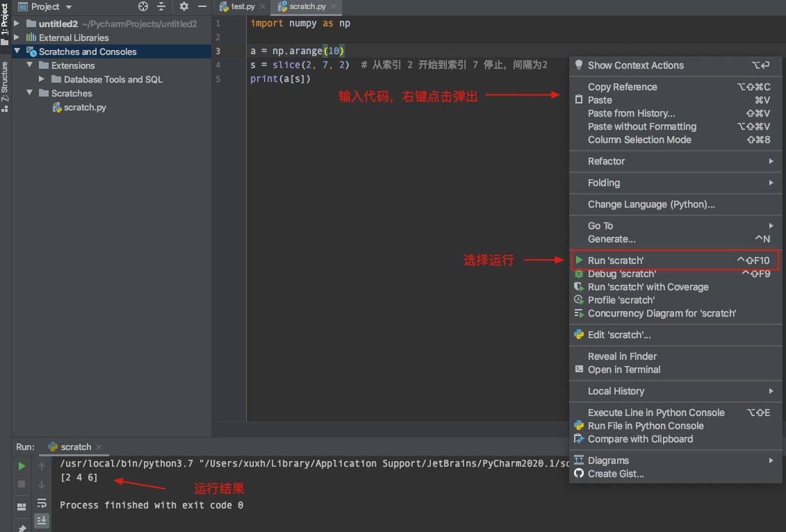Click the gray stop square in Run panel
This screenshot has width=786, height=532.
pyautogui.click(x=22, y=484)
